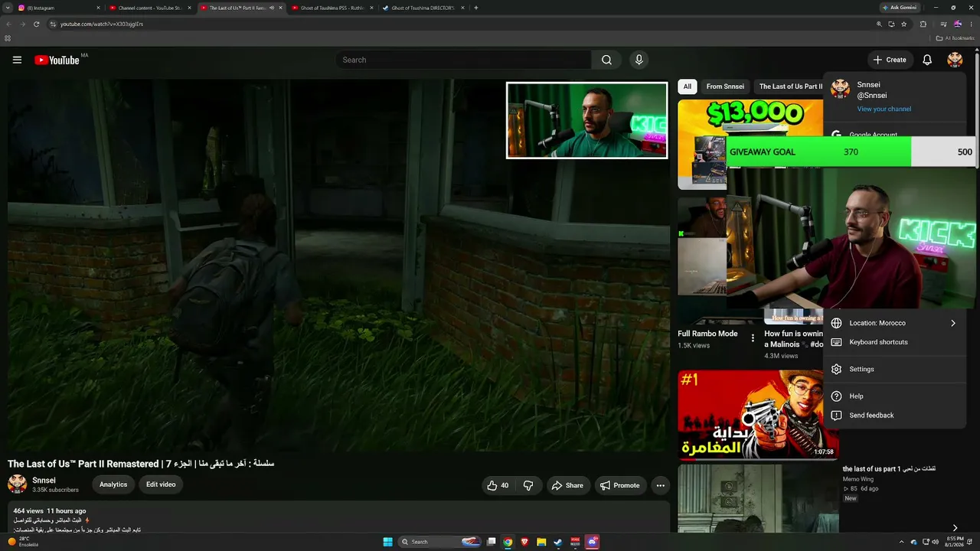The width and height of the screenshot is (980, 551).
Task: Go to the YouTube home logo
Action: 57,60
